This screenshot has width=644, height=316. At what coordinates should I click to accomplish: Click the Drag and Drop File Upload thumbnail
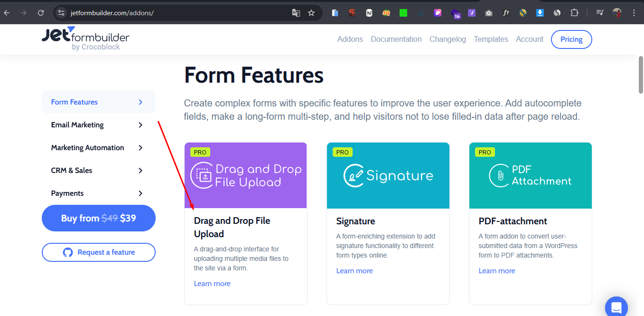[x=246, y=175]
